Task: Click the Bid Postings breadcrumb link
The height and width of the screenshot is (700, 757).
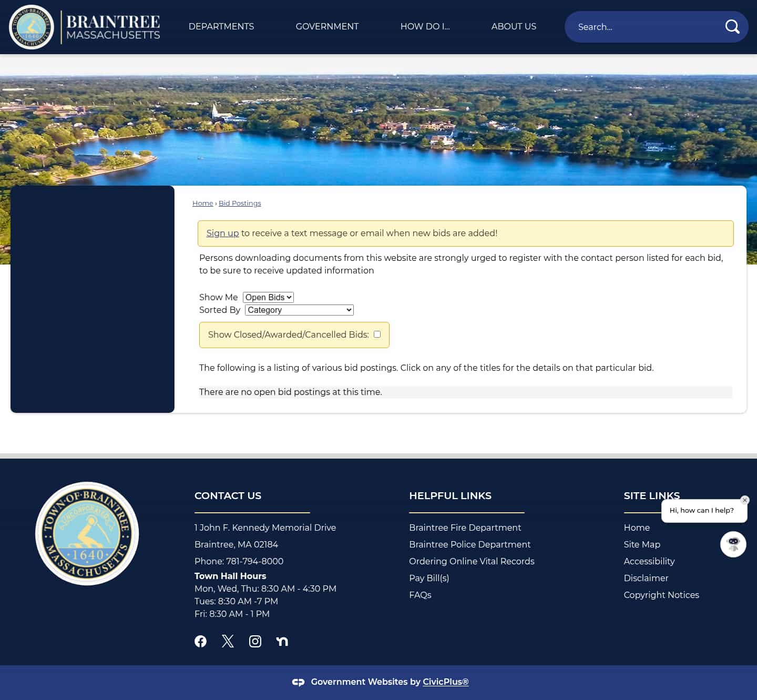Action: point(240,203)
